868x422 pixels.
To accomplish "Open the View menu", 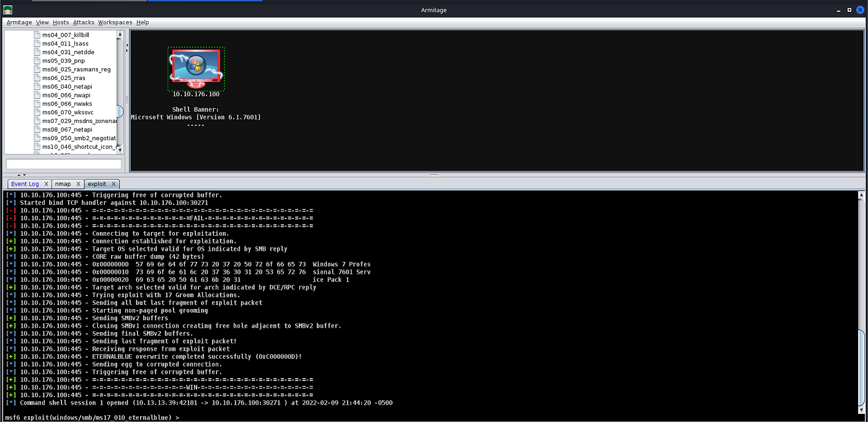I will [x=42, y=22].
